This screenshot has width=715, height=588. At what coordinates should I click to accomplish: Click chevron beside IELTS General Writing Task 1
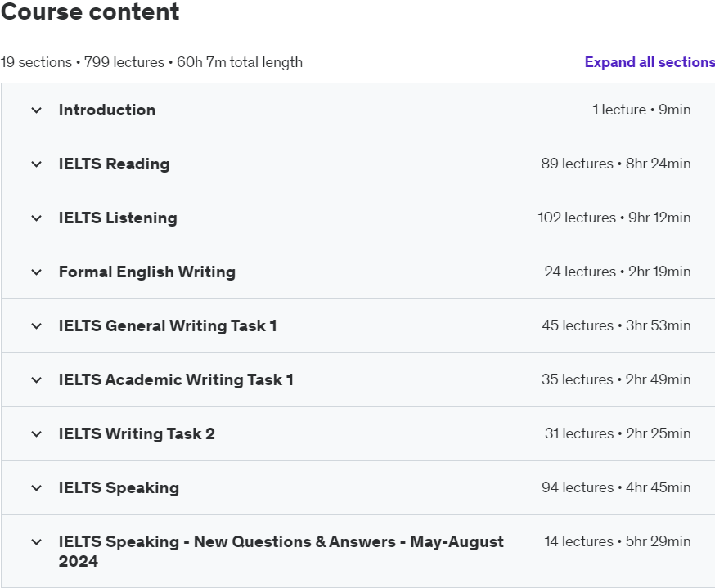pyautogui.click(x=36, y=326)
